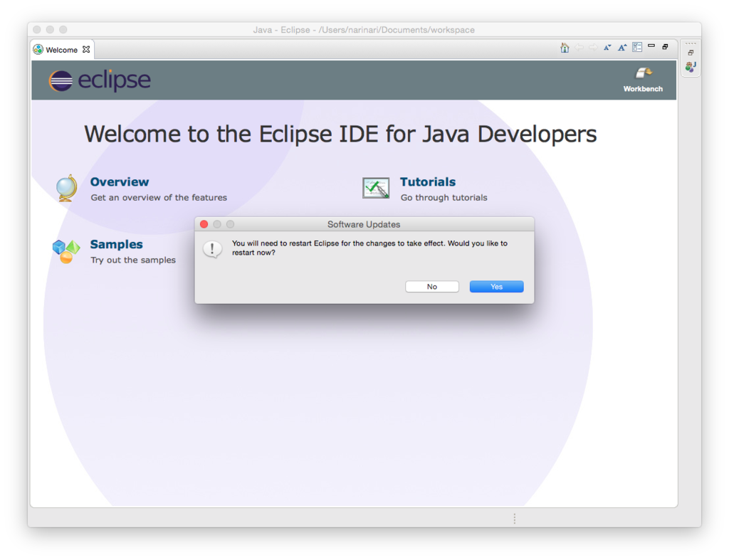Click the dotted handle atop the right trim

click(x=691, y=43)
